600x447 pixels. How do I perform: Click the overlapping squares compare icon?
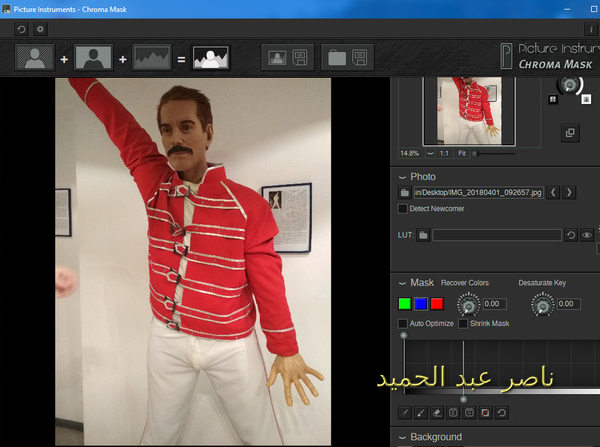pyautogui.click(x=570, y=133)
